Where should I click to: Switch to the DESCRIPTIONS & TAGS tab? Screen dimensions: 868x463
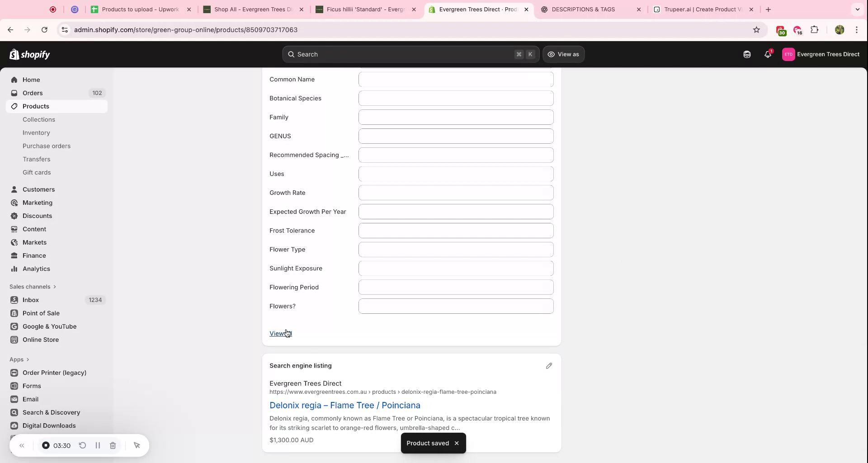coord(583,9)
